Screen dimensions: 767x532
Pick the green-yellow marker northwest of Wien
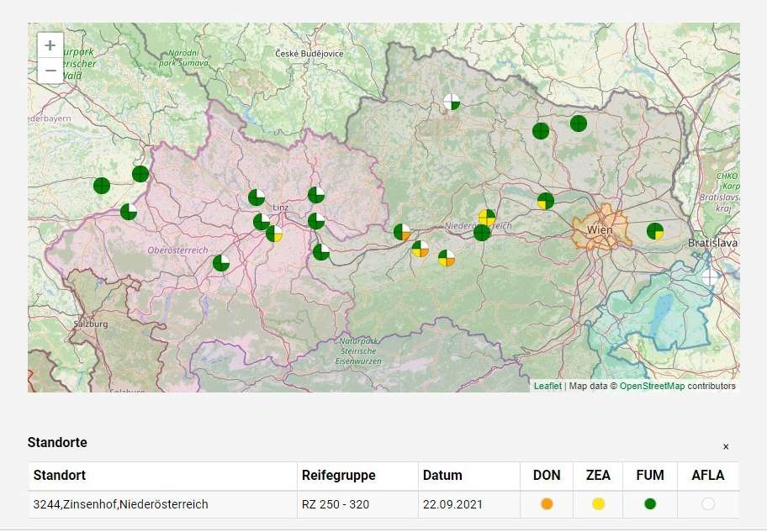coord(546,201)
